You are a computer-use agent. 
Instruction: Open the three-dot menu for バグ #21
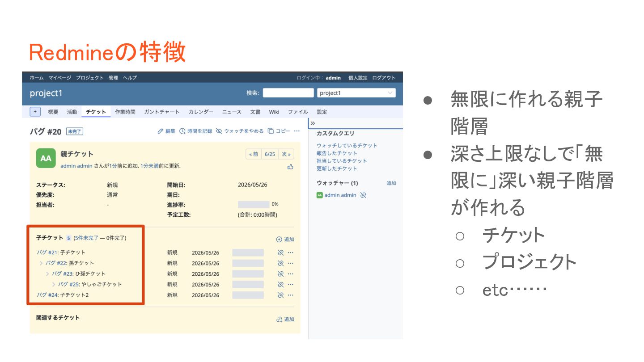291,253
